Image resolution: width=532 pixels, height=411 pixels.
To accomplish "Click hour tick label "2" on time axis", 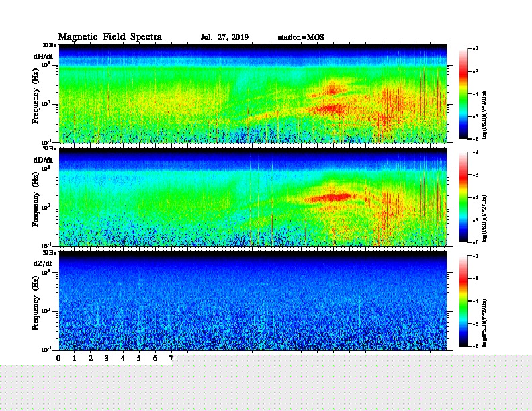I will [x=91, y=358].
